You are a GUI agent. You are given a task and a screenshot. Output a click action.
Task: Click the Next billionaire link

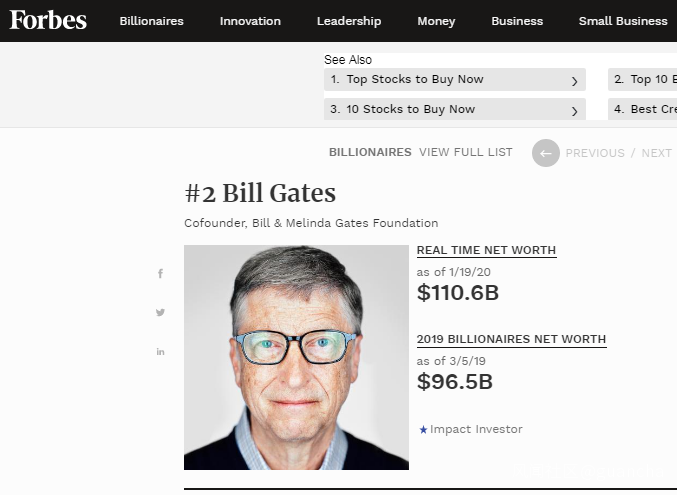point(656,153)
